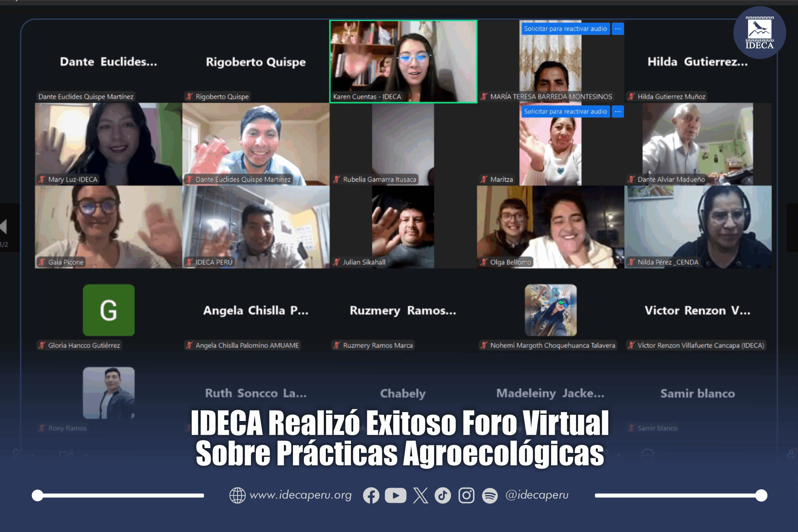This screenshot has width=798, height=532.
Task: Click the X (Twitter) icon in the footer
Action: [421, 495]
